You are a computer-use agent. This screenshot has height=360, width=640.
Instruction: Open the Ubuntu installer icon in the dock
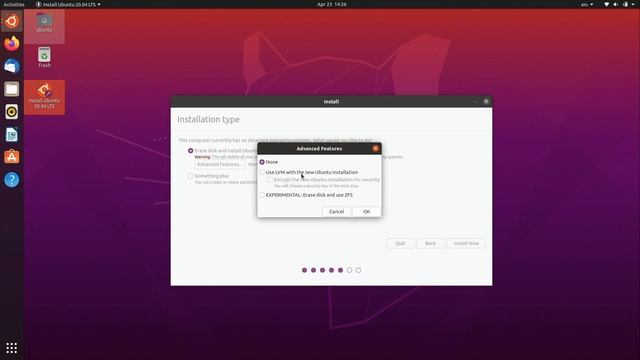click(x=11, y=21)
